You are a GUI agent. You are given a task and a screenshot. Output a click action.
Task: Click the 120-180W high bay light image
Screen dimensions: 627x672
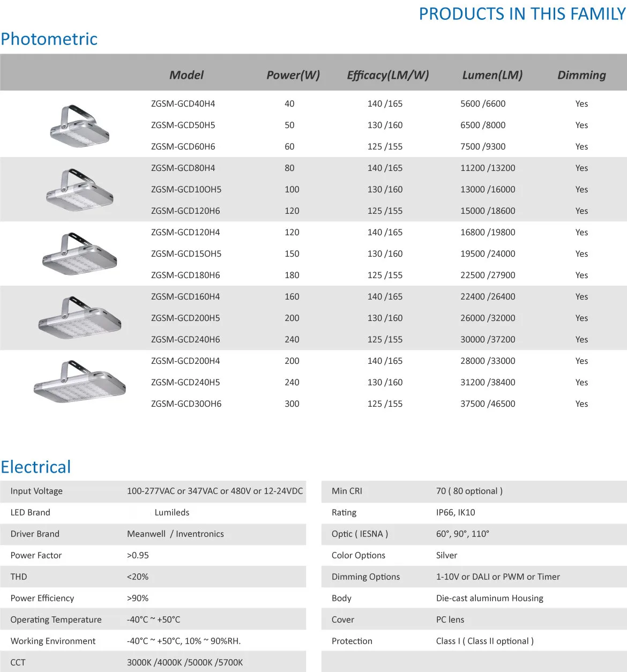(x=79, y=254)
